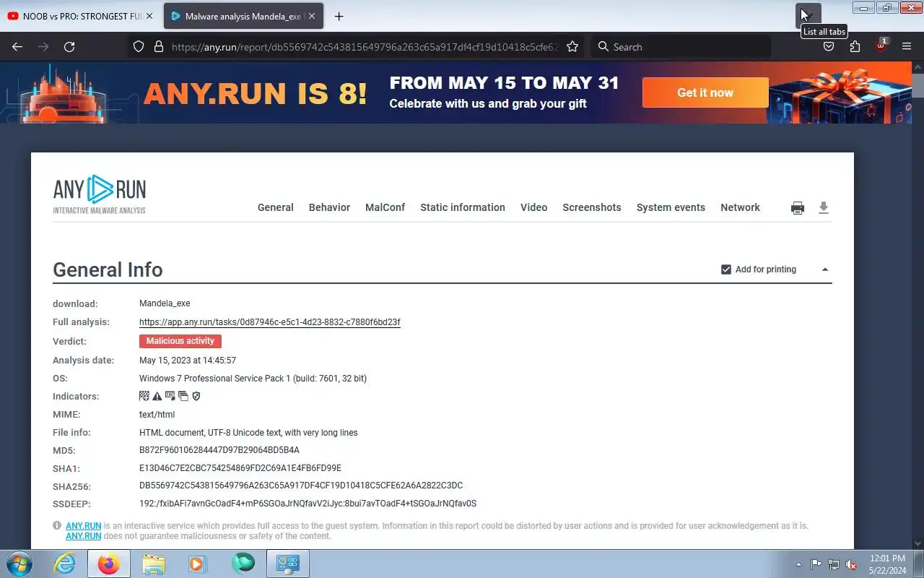
Task: Click the network tray icon
Action: (x=834, y=564)
